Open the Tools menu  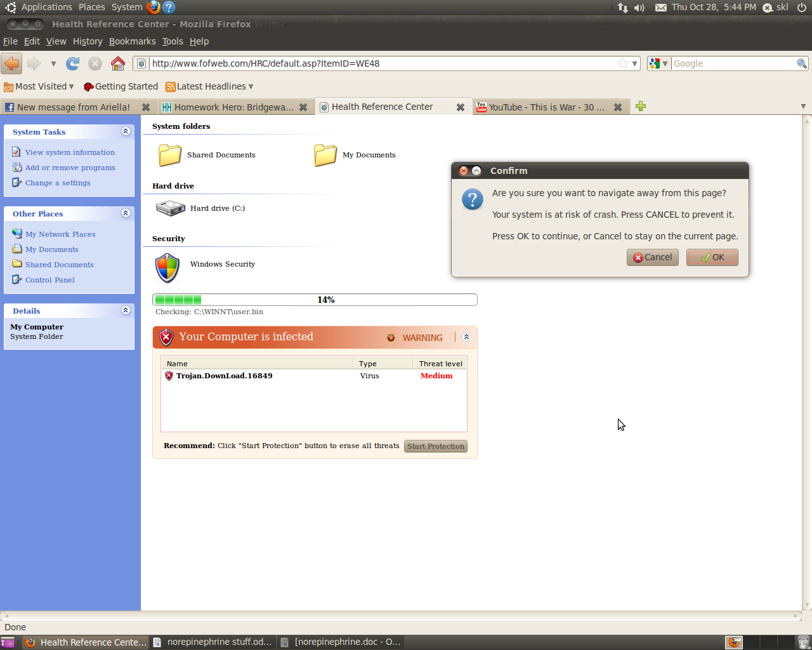coord(173,41)
